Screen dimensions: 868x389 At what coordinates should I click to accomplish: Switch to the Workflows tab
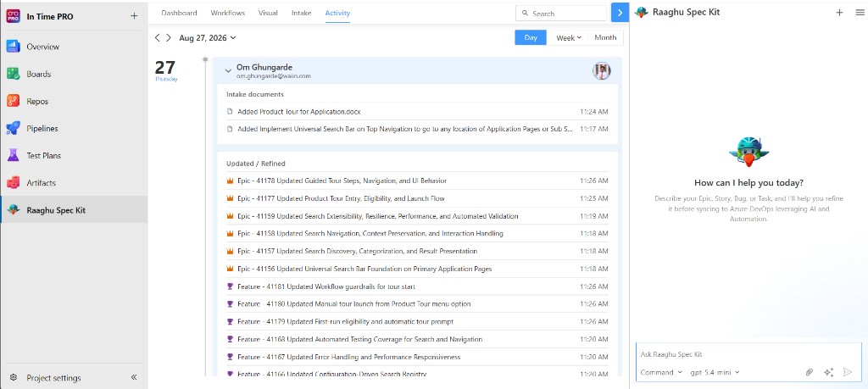coord(227,13)
